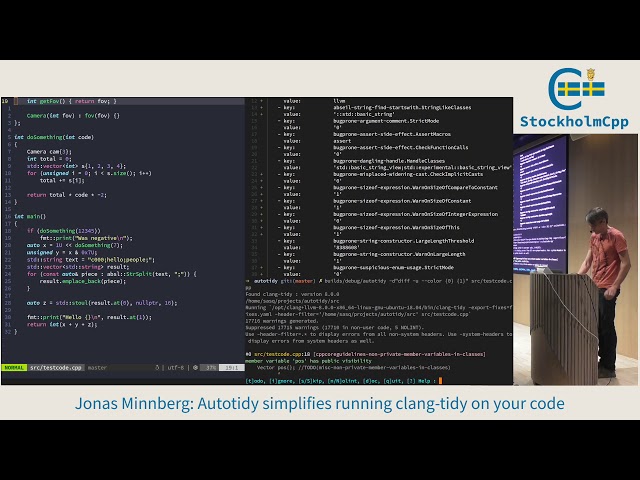Click the 'for (unsigned i = 0' loop line
This screenshot has height=480, width=640.
[x=89, y=173]
